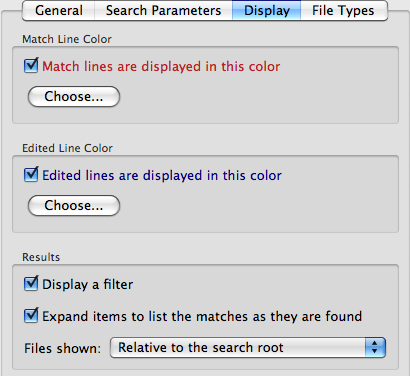Switch to the General tab
This screenshot has width=410, height=376.
(x=59, y=10)
